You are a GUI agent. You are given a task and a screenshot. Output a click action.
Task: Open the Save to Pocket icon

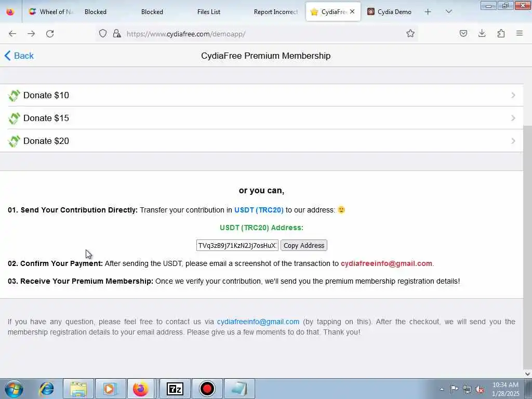point(463,33)
